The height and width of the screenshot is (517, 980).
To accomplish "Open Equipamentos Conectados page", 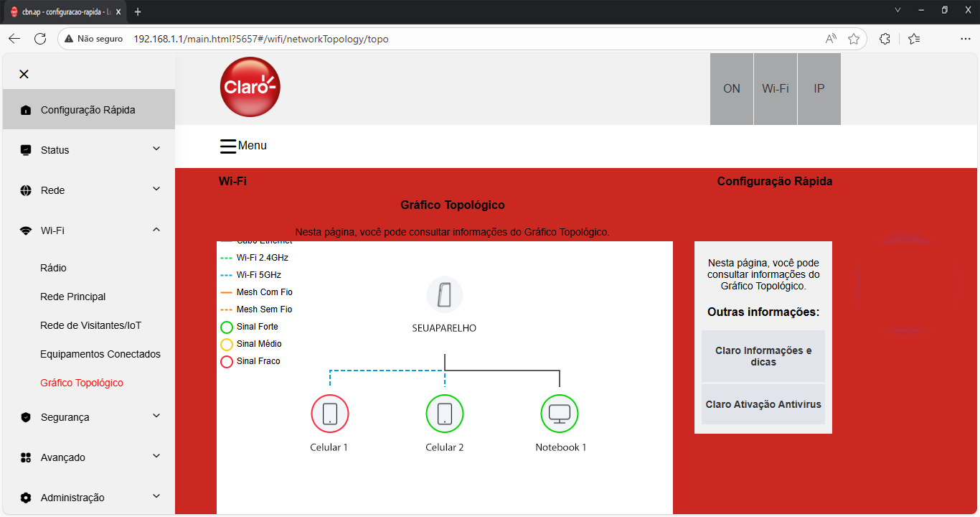I will pos(100,354).
